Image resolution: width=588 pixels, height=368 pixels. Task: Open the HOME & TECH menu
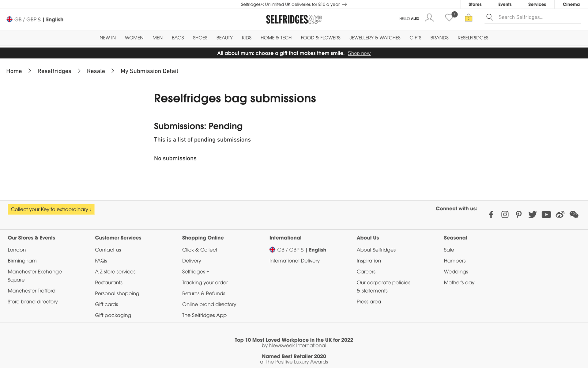click(x=276, y=38)
